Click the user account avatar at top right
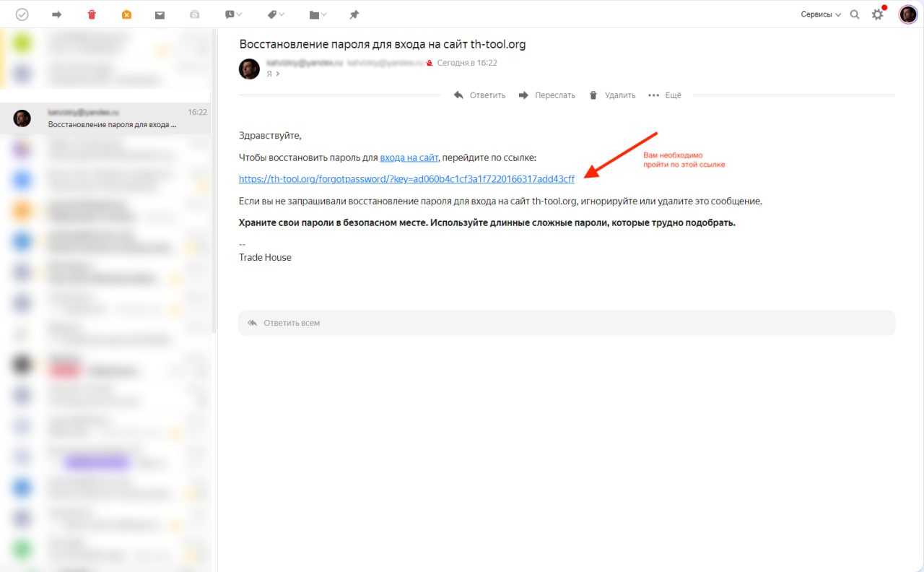 (x=907, y=14)
